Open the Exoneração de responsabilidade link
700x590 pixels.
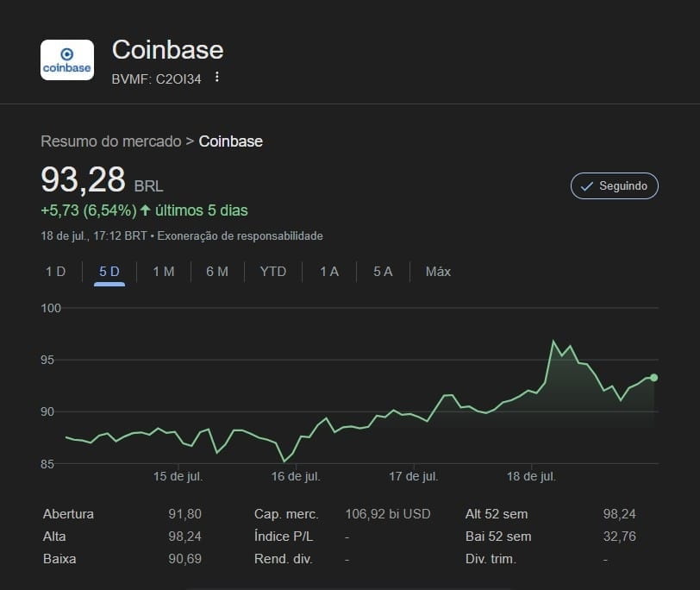tap(240, 235)
